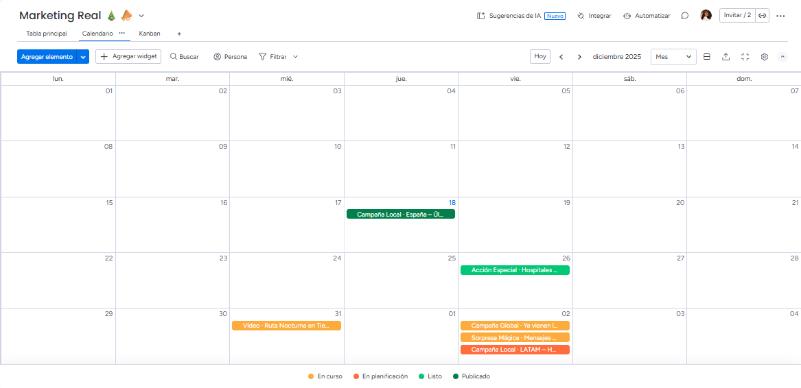
Task: Open the Campaña Global event
Action: [x=515, y=326]
